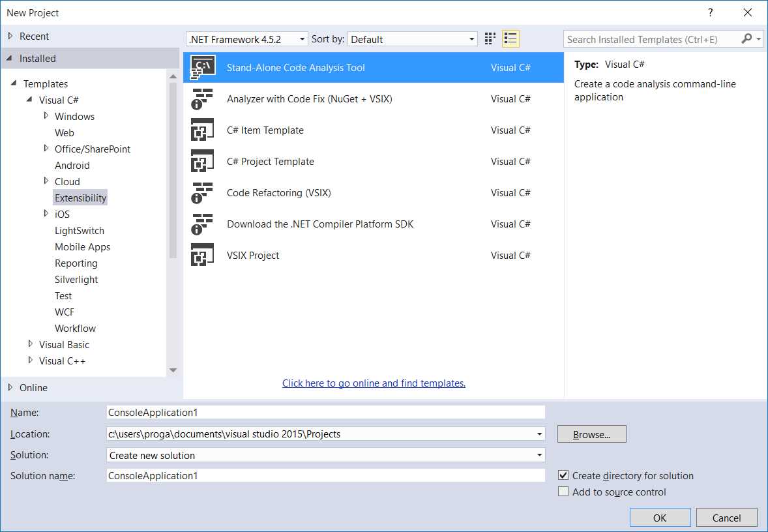Click the Code Refactoring (VSIX) icon

click(203, 192)
